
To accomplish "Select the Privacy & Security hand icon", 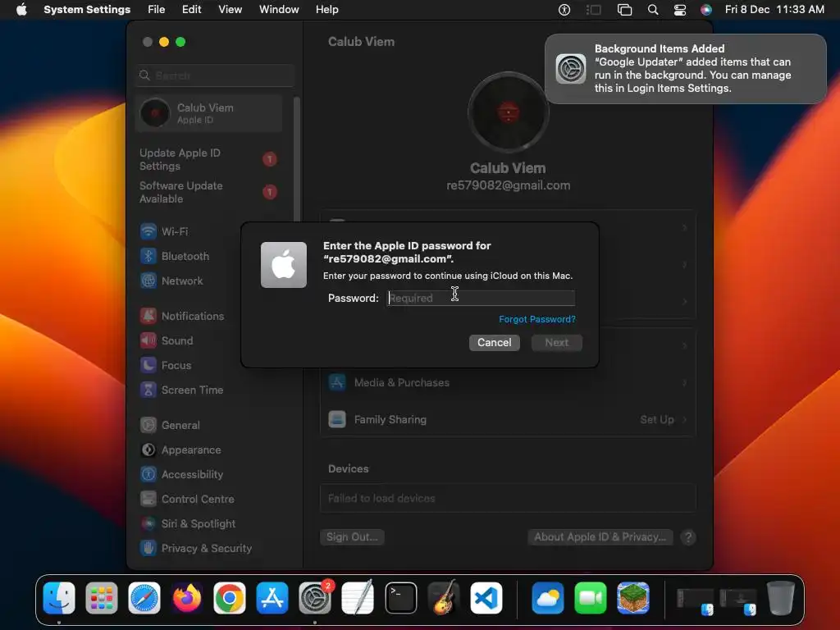I will 148,548.
